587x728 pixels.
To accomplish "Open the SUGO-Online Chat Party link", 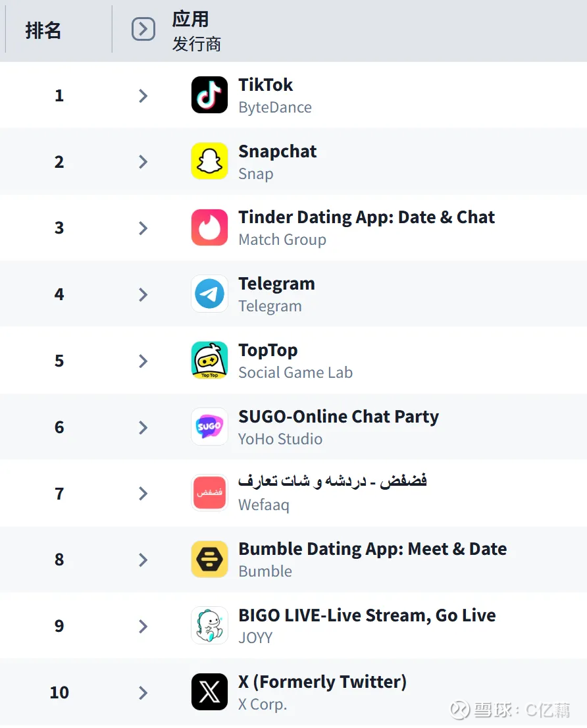I will [x=338, y=417].
